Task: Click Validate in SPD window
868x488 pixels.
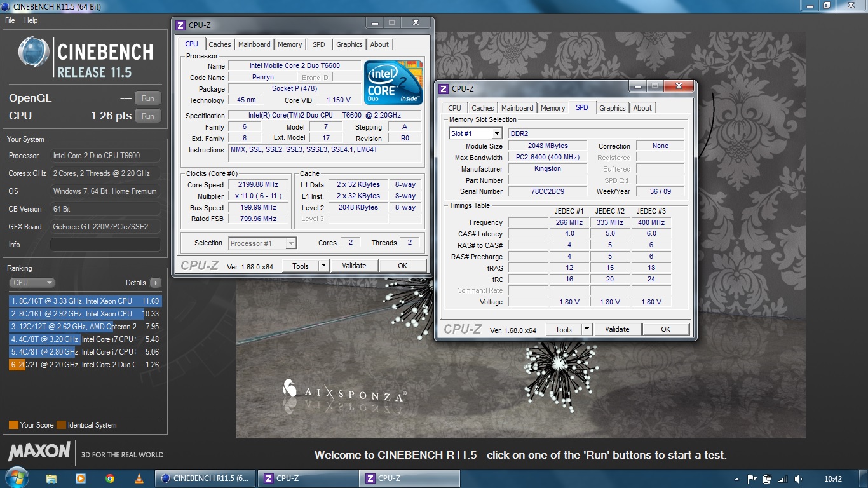Action: coord(617,329)
